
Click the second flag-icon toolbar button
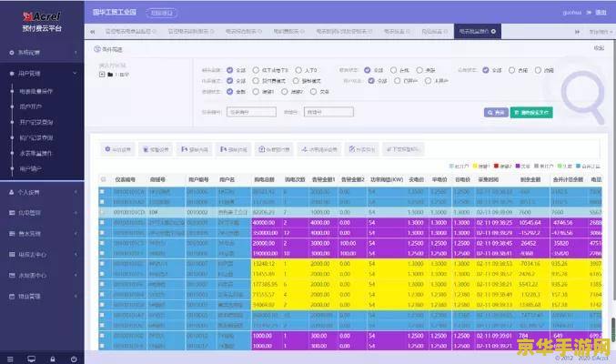pos(233,149)
